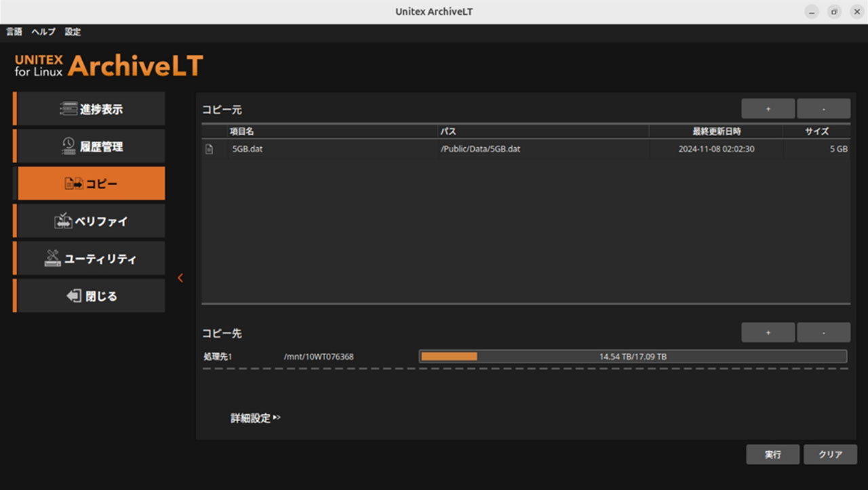This screenshot has width=868, height=490.
Task: Click the /mnt/10WT076368 destination path
Action: point(318,356)
